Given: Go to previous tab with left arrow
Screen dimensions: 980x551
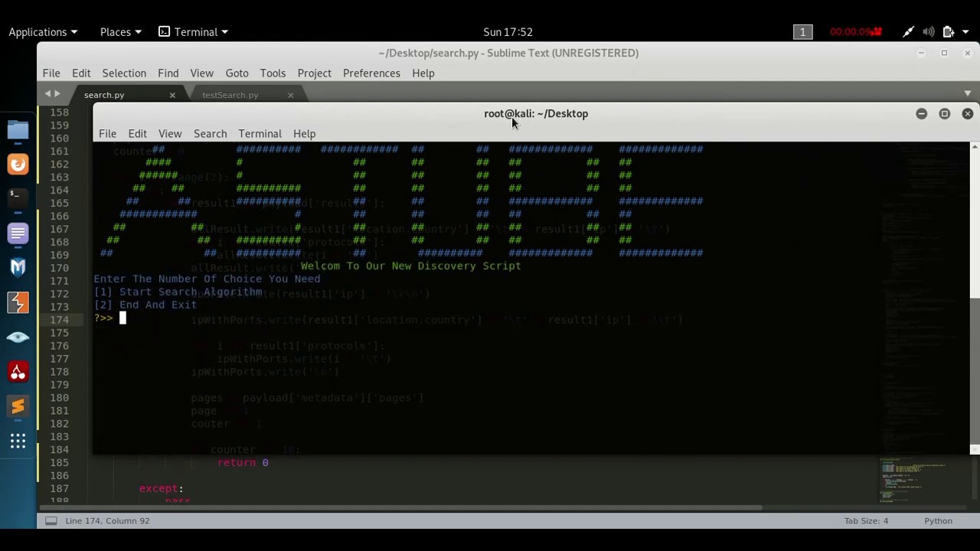Looking at the screenshot, I should click(47, 94).
